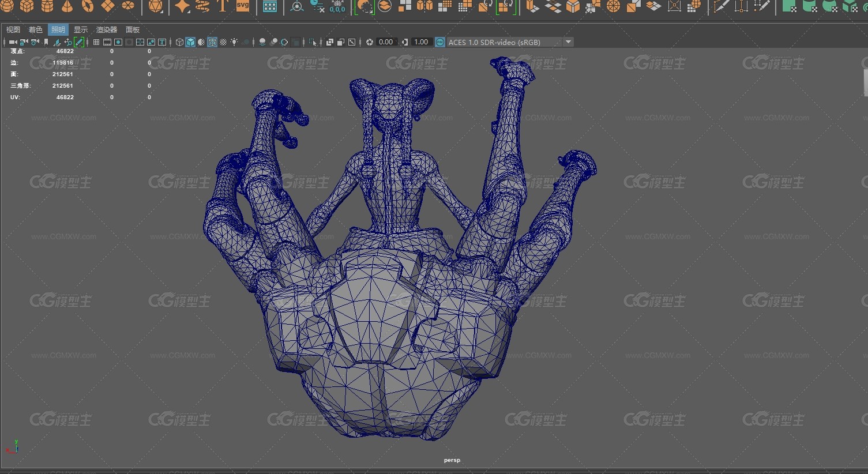Click the green cylinder shelf icon
This screenshot has height=474, width=868.
click(x=810, y=6)
